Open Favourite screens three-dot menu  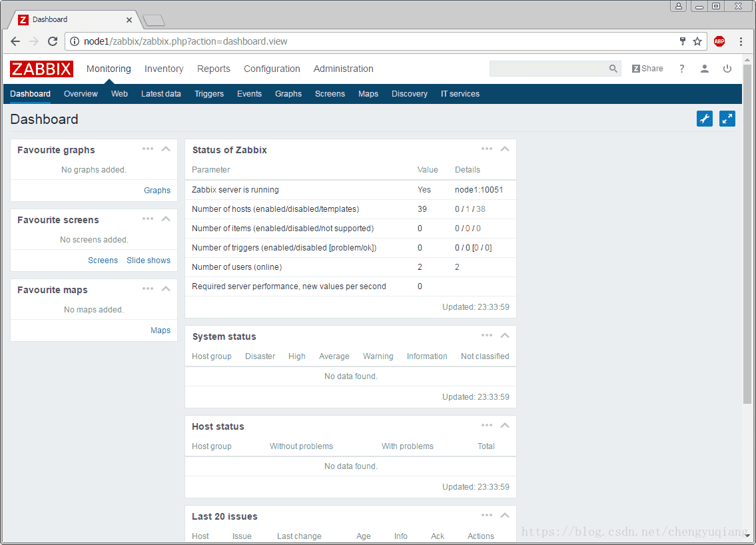pyautogui.click(x=147, y=219)
